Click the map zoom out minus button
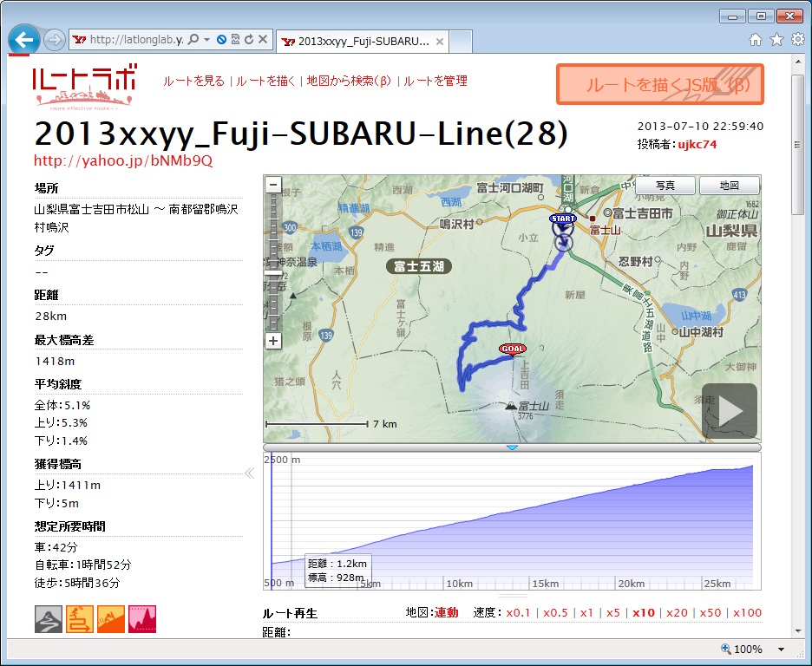 click(x=273, y=185)
